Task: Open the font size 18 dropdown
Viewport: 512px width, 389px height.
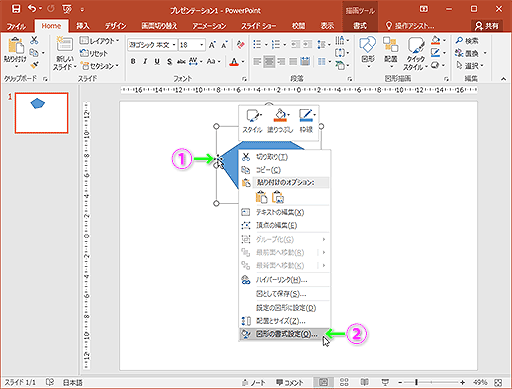Action: click(x=202, y=45)
